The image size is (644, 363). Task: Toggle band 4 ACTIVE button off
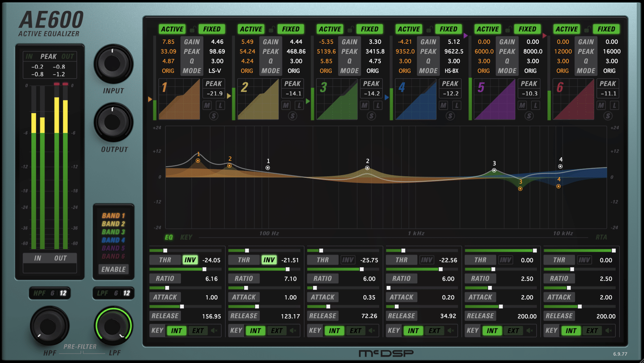[409, 29]
